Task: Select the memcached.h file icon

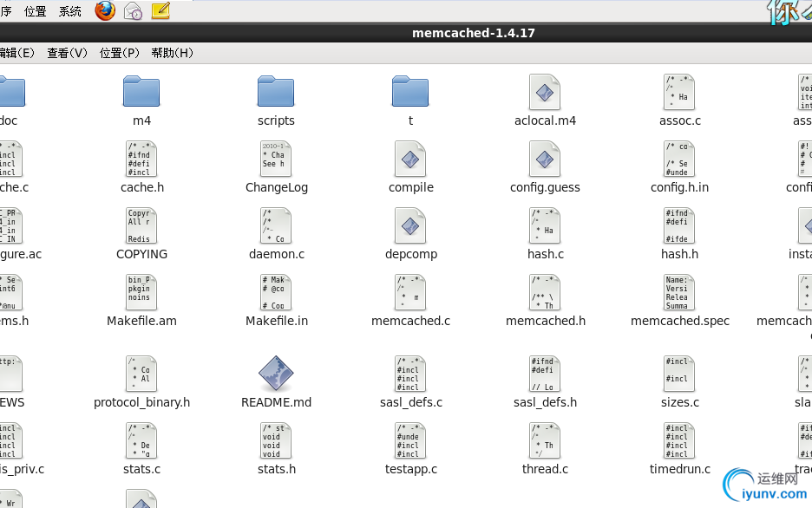Action: [545, 292]
